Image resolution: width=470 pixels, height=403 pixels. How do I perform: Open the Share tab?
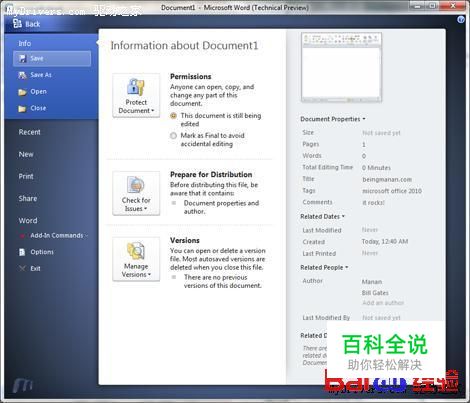[x=28, y=199]
